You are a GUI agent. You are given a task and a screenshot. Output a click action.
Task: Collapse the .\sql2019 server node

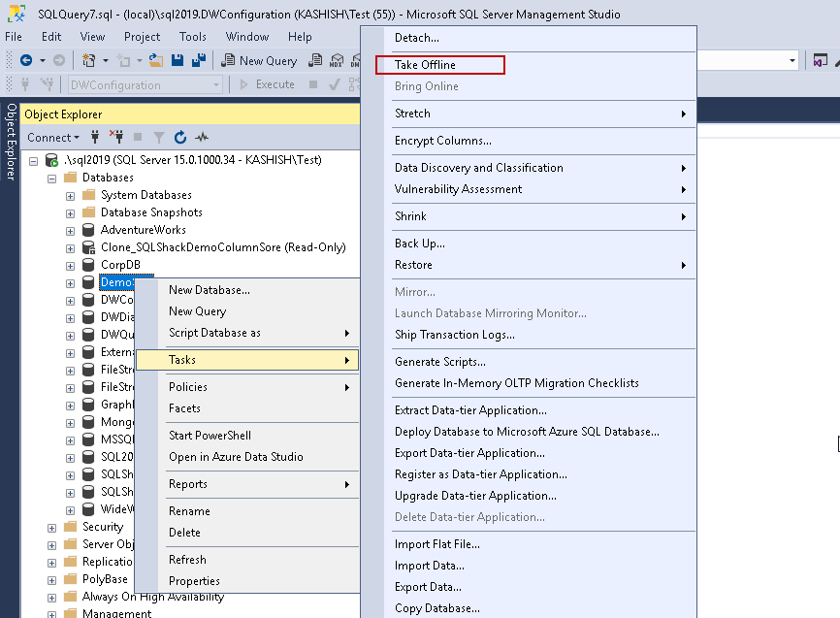[x=33, y=161]
